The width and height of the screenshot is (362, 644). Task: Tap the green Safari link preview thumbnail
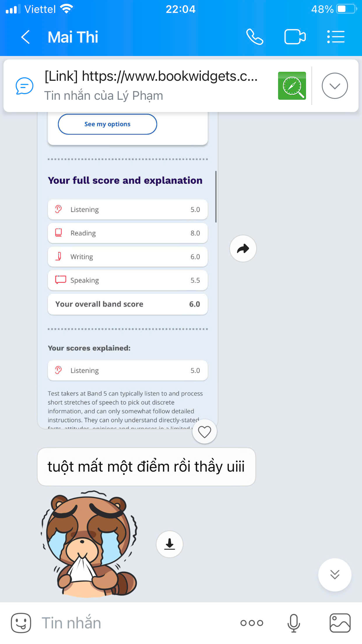click(x=292, y=86)
